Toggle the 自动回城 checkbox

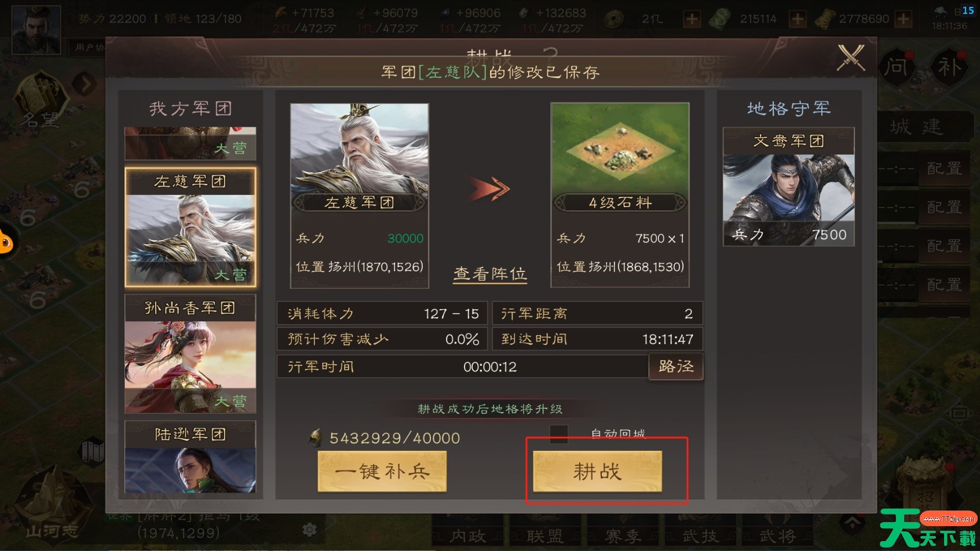pyautogui.click(x=558, y=434)
